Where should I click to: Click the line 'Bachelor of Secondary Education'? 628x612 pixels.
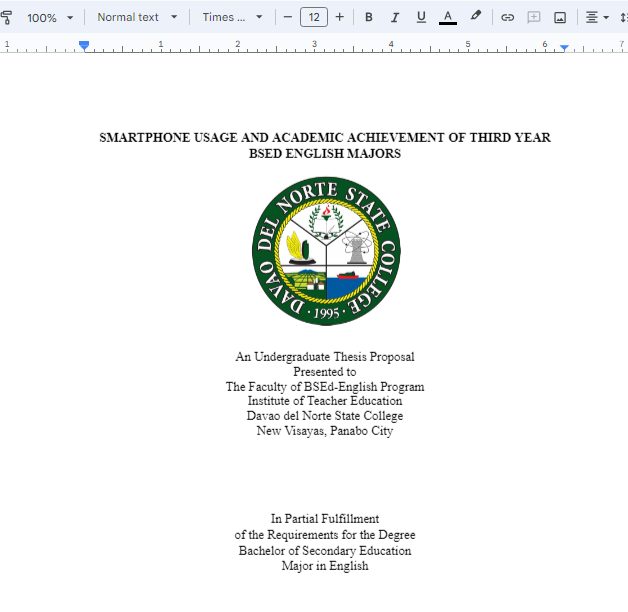pos(325,551)
